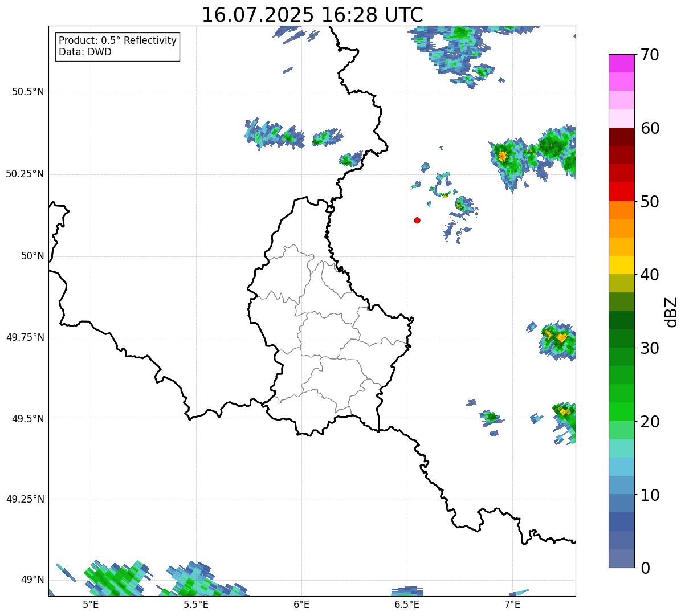This screenshot has width=685, height=616.
Task: Select the bright red colorbar swatch above 50
Action: 621,191
